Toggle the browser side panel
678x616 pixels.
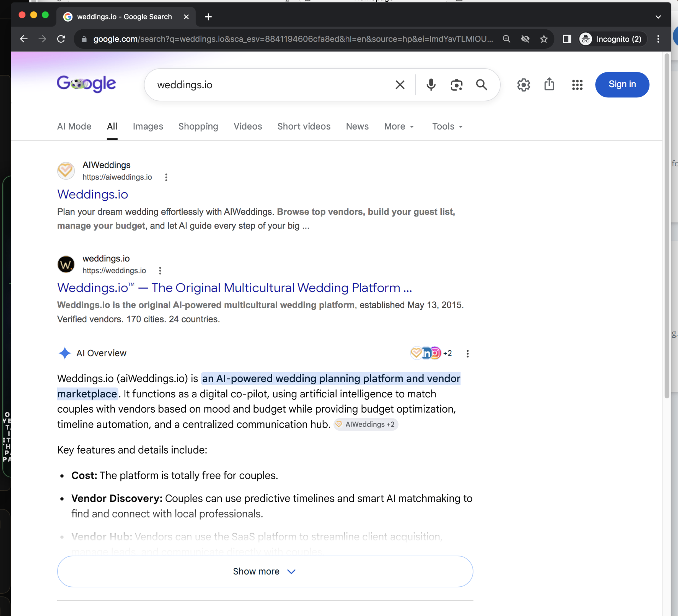pos(567,39)
